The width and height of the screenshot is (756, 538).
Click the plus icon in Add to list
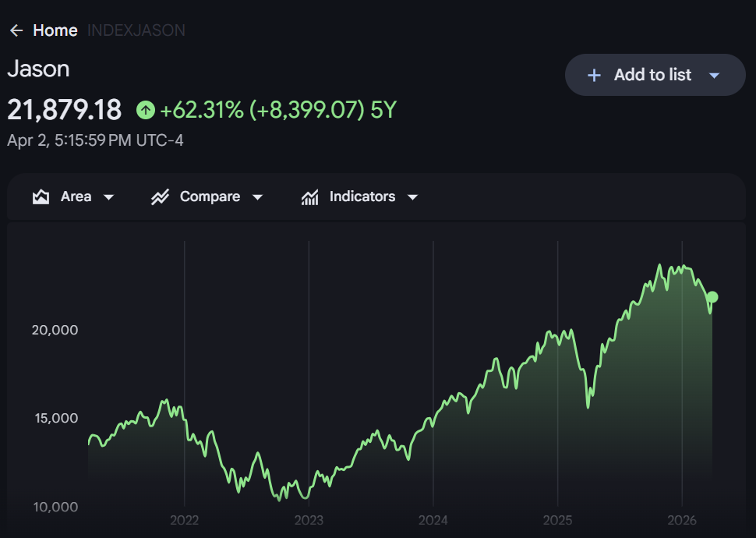pyautogui.click(x=594, y=75)
